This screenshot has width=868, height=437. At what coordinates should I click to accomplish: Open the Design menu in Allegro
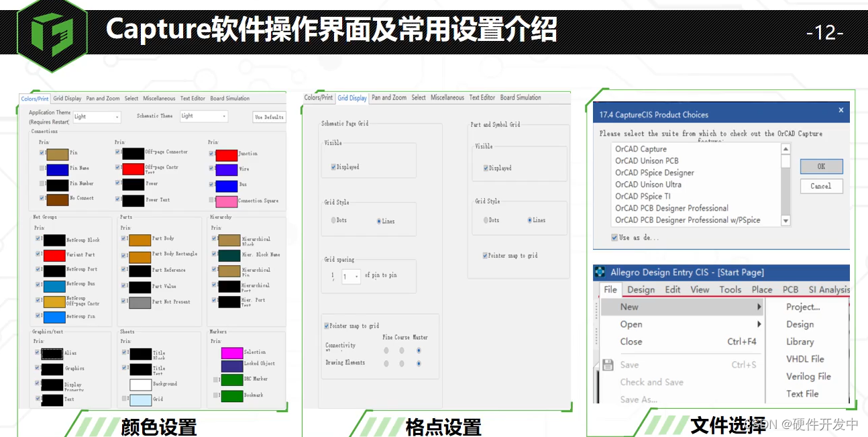pos(641,289)
